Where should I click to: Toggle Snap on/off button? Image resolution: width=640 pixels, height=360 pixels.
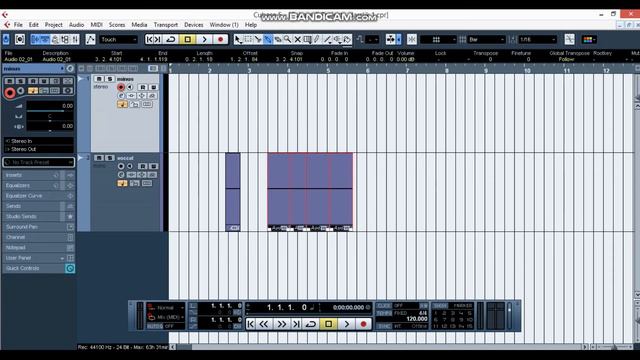[412, 40]
